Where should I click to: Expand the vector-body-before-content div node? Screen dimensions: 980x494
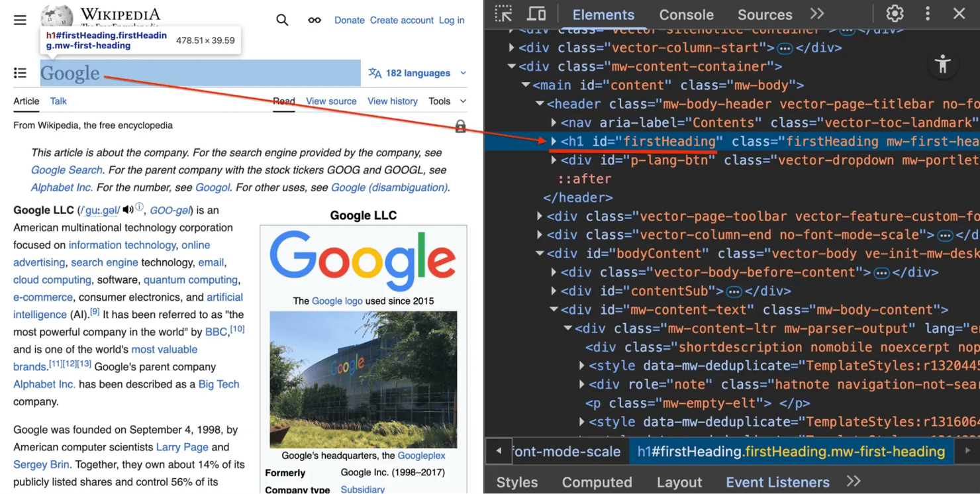(x=554, y=272)
